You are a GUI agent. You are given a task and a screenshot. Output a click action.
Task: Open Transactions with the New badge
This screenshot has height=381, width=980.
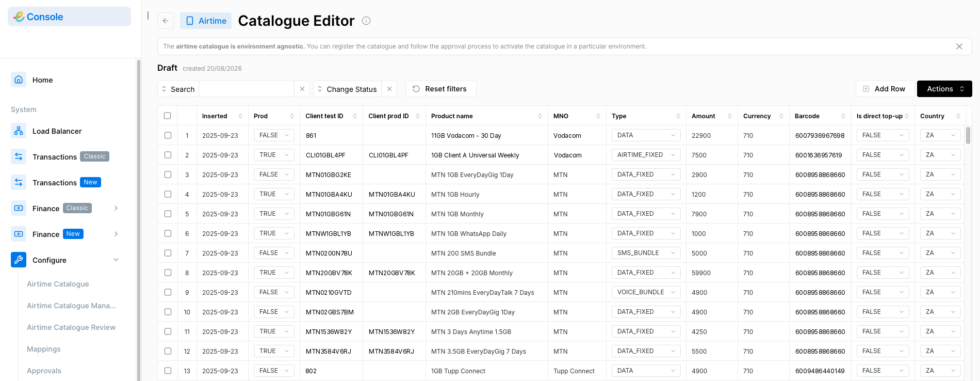pos(67,182)
